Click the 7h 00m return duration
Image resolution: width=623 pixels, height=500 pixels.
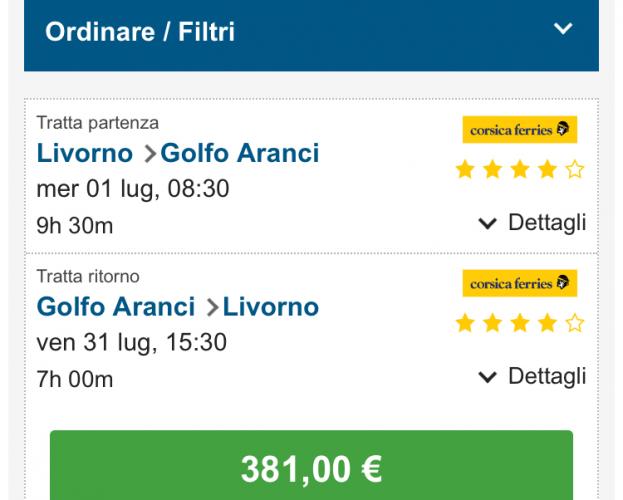pyautogui.click(x=75, y=380)
